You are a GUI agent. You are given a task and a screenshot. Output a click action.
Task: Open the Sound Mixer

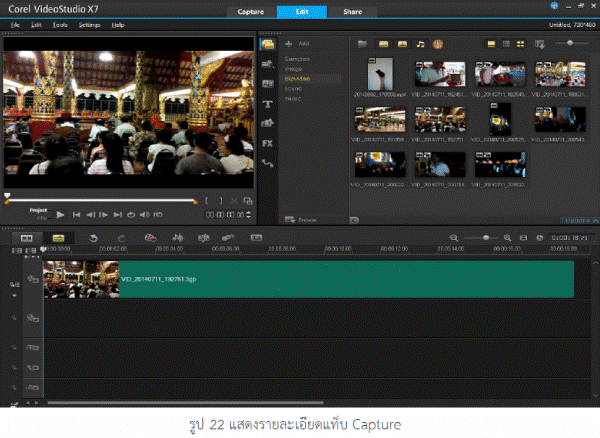click(178, 238)
